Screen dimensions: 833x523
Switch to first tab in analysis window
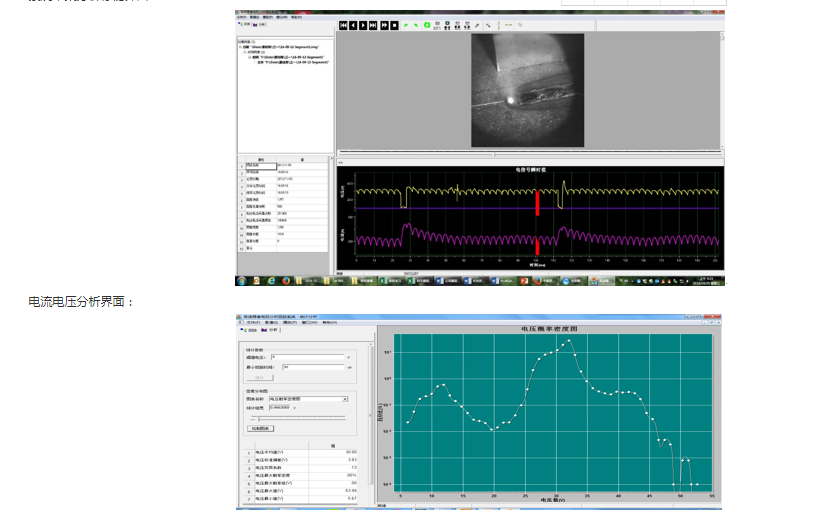(249, 330)
